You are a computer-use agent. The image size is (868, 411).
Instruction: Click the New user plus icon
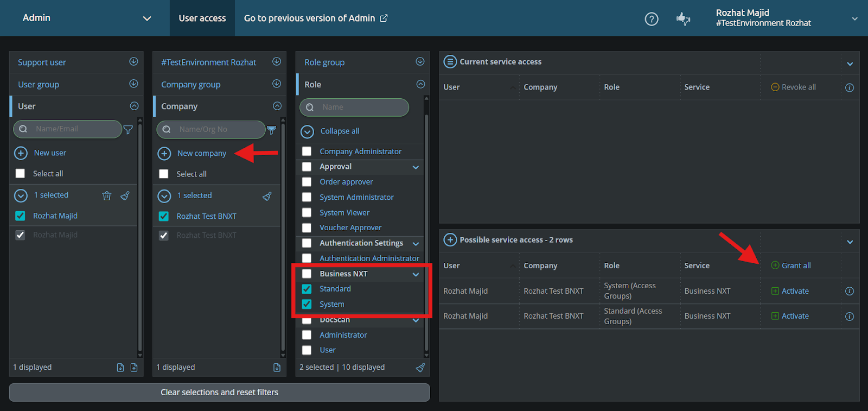[21, 153]
